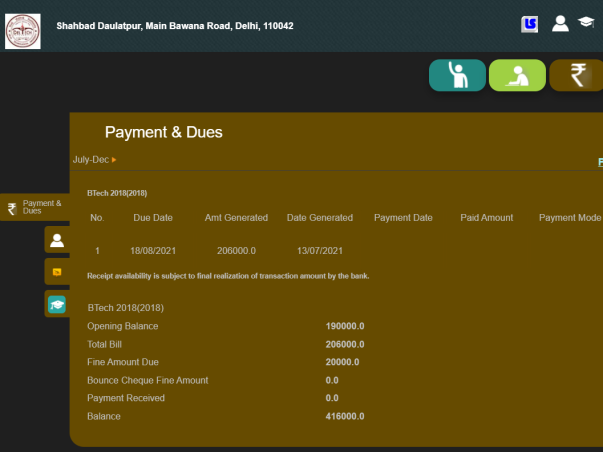This screenshot has height=452, width=603.
Task: Click the Payment Date column header
Action: point(403,218)
